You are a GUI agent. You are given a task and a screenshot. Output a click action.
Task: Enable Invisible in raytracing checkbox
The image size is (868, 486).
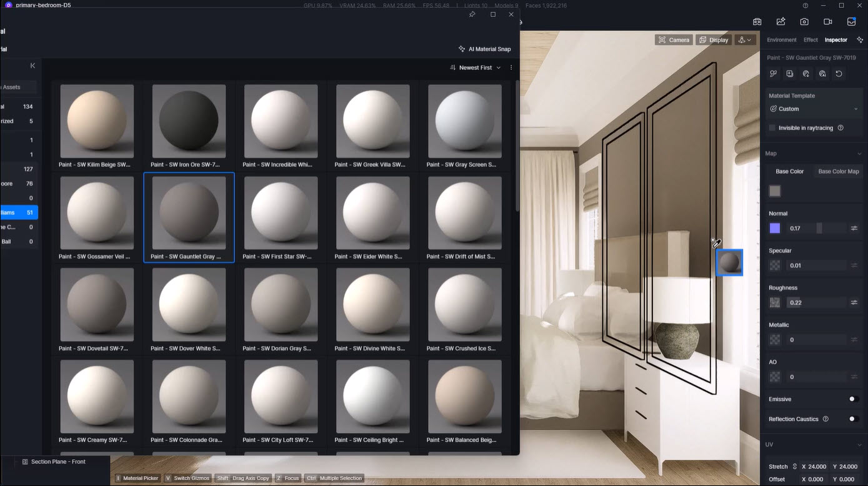pyautogui.click(x=772, y=128)
